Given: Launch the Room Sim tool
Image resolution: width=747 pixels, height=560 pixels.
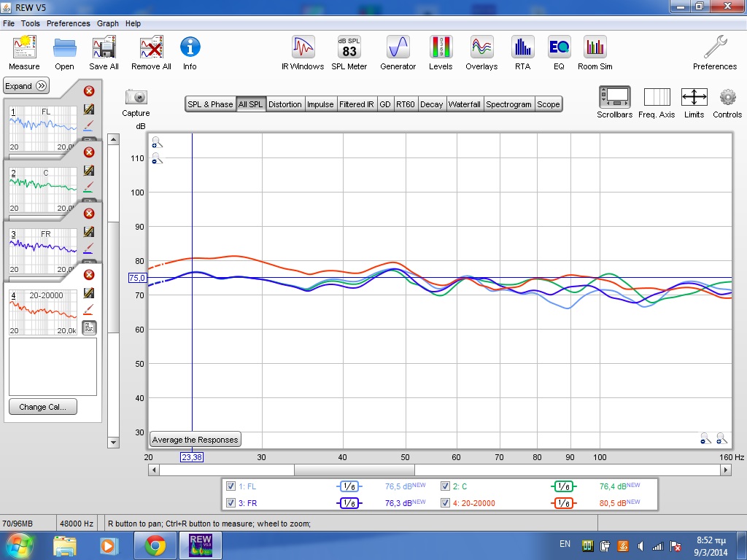Looking at the screenshot, I should tap(595, 48).
